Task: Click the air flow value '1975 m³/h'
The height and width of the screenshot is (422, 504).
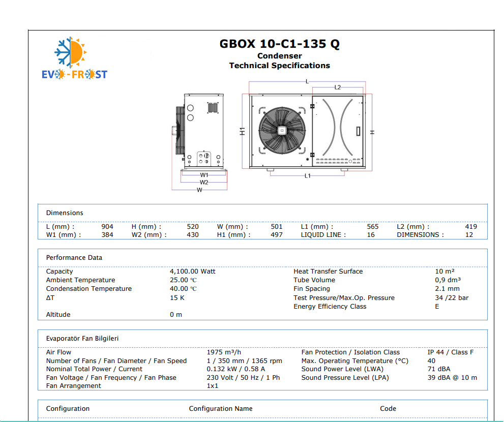Action: tap(224, 352)
